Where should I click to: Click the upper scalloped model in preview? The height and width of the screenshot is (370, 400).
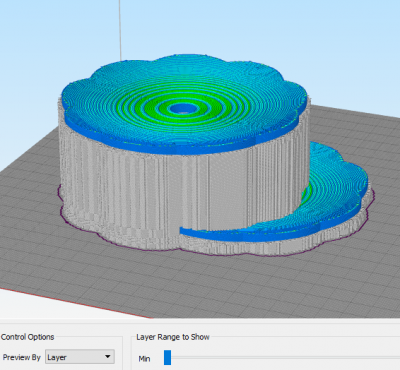[184, 105]
